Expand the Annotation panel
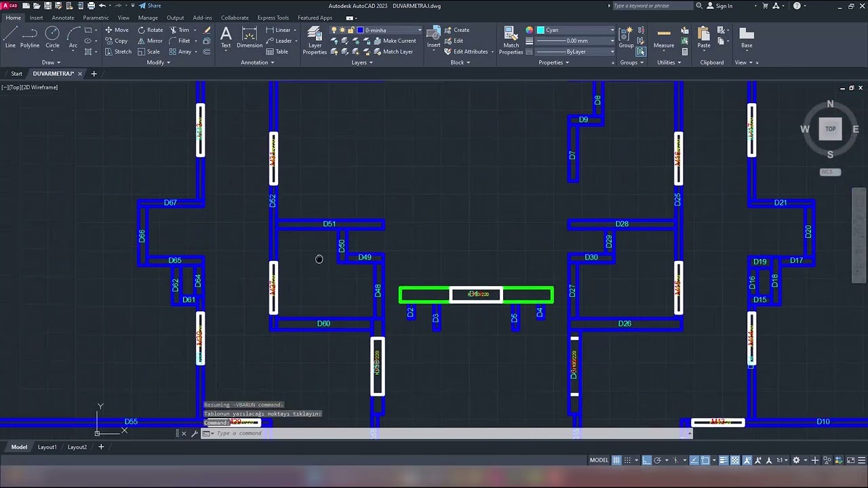Screen dimensions: 868x488 [x=258, y=62]
